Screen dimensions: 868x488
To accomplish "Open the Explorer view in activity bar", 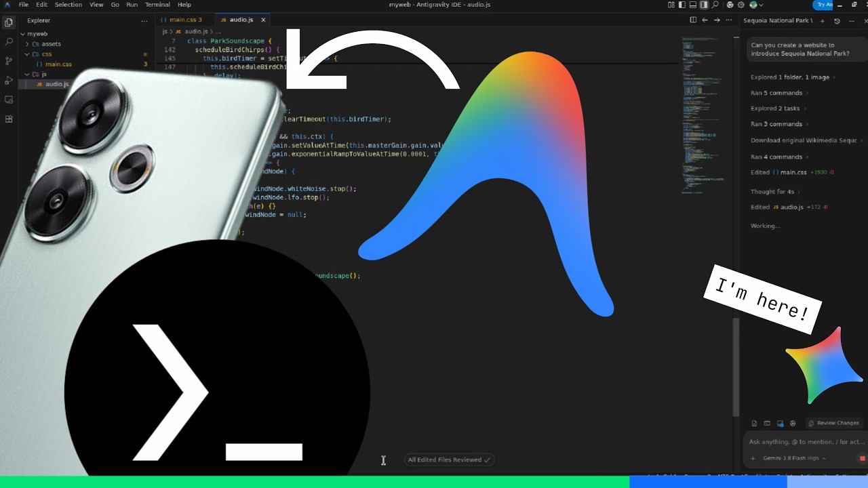I will (9, 22).
